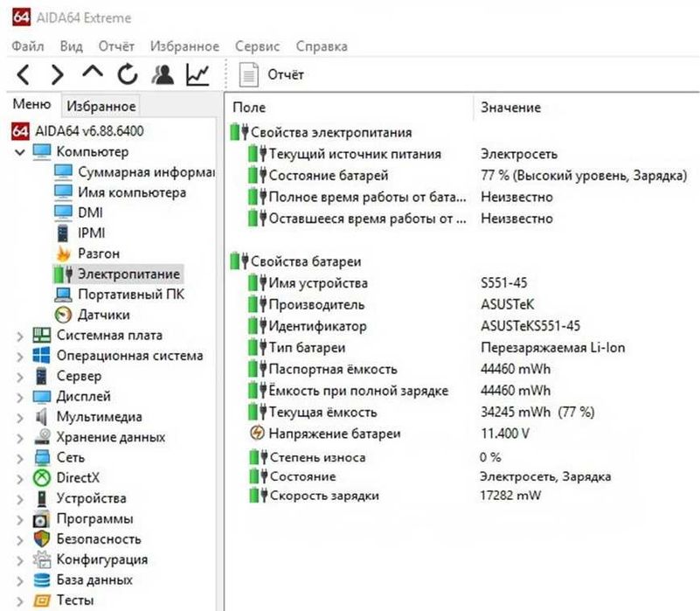Click the База данных database icon

click(42, 580)
